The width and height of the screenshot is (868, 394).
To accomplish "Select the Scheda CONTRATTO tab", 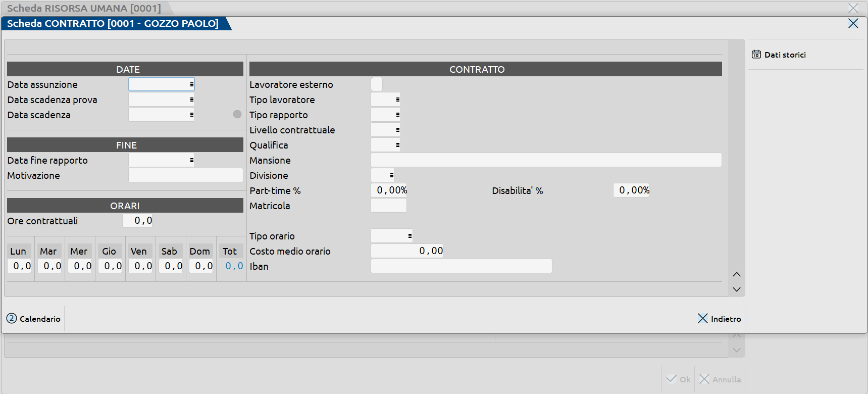I will (113, 24).
